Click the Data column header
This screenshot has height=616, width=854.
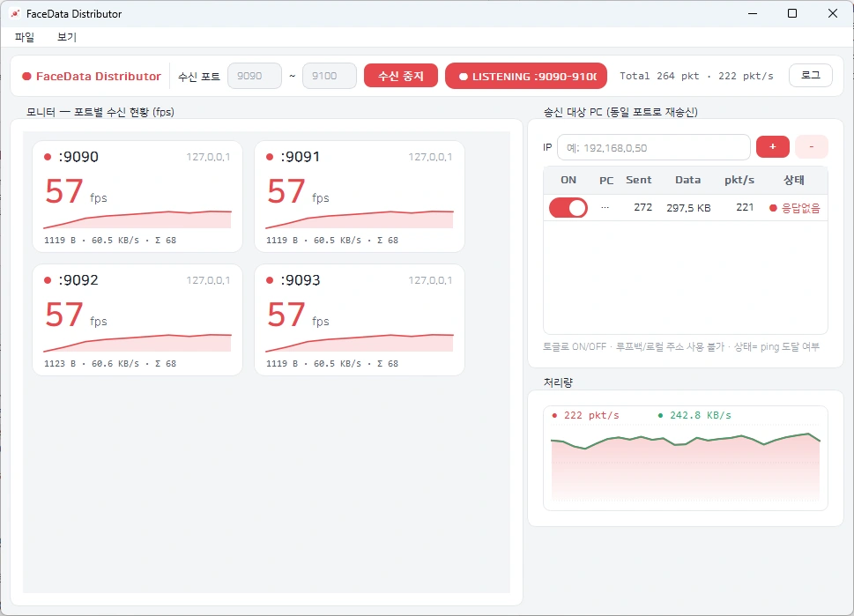[688, 180]
